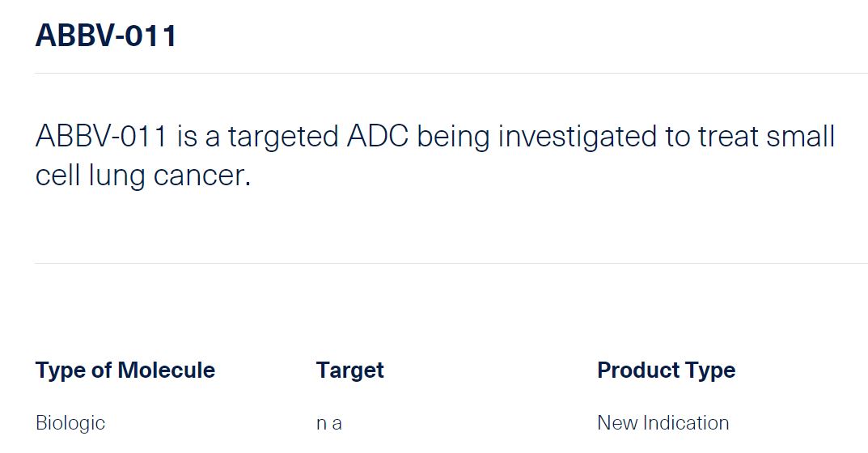Click the "Target" column label
The width and height of the screenshot is (868, 453).
pos(350,370)
